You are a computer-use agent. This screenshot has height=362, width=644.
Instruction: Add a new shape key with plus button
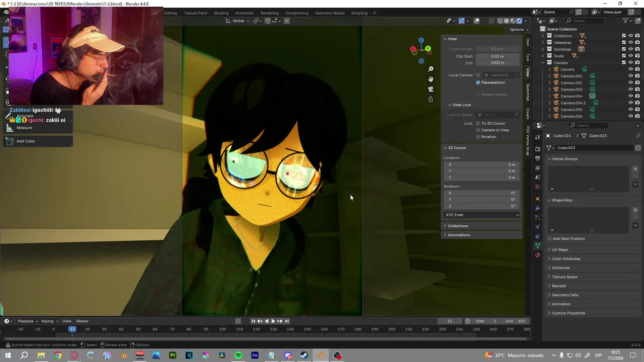click(635, 210)
